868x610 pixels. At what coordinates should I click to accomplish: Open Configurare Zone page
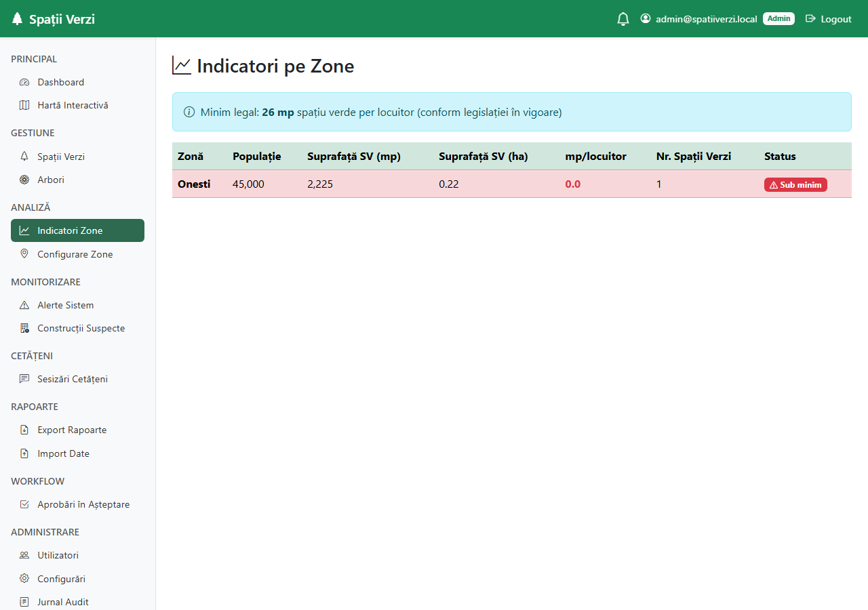pos(77,254)
